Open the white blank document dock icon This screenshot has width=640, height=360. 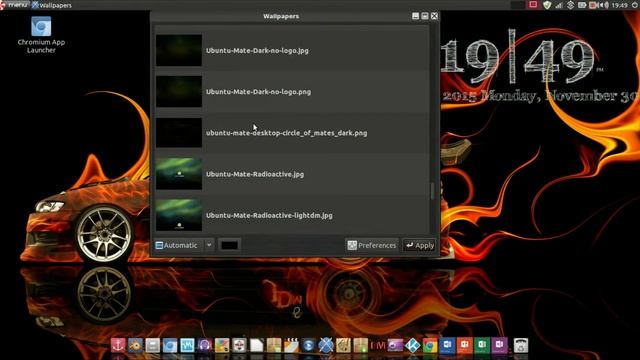click(x=256, y=345)
